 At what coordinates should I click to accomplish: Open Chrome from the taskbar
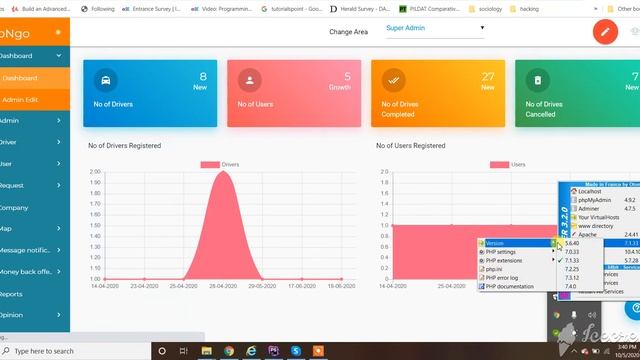pyautogui.click(x=229, y=351)
